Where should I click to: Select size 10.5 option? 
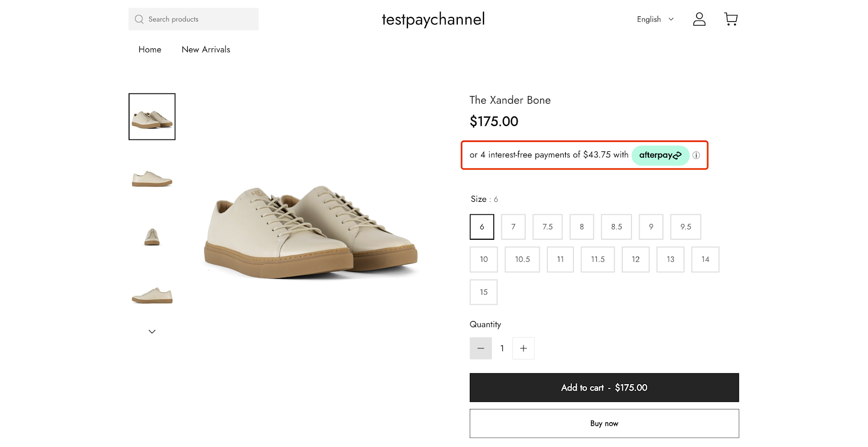(x=522, y=259)
